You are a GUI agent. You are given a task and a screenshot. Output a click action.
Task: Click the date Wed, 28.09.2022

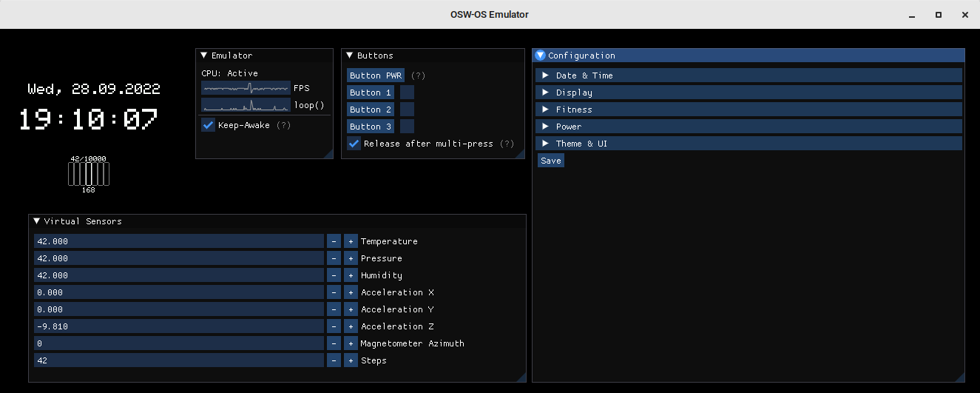(x=94, y=89)
